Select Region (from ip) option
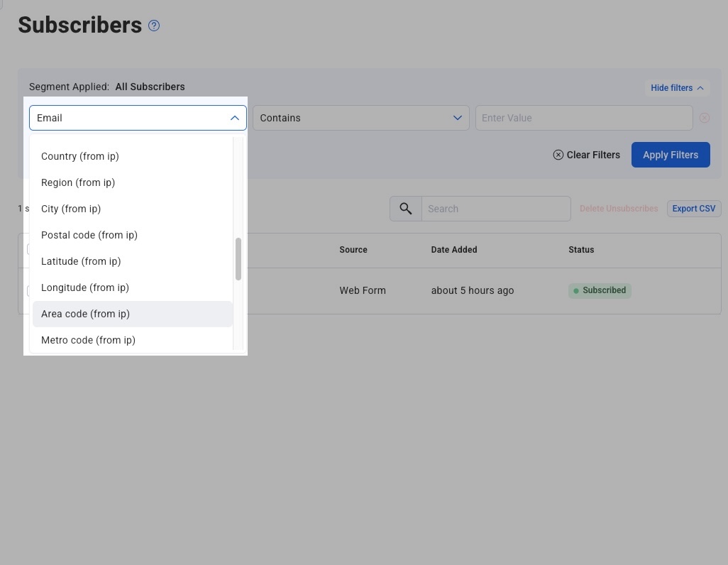 (78, 182)
